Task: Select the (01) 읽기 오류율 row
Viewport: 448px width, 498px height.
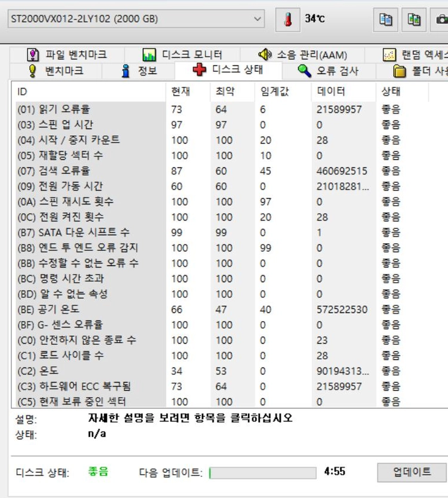Action: tap(222, 109)
